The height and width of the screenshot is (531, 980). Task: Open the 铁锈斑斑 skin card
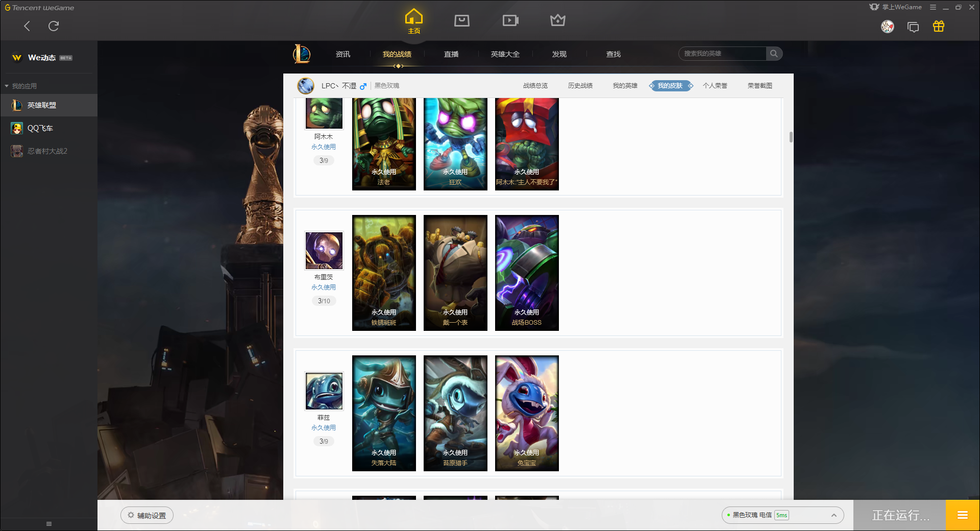tap(384, 273)
